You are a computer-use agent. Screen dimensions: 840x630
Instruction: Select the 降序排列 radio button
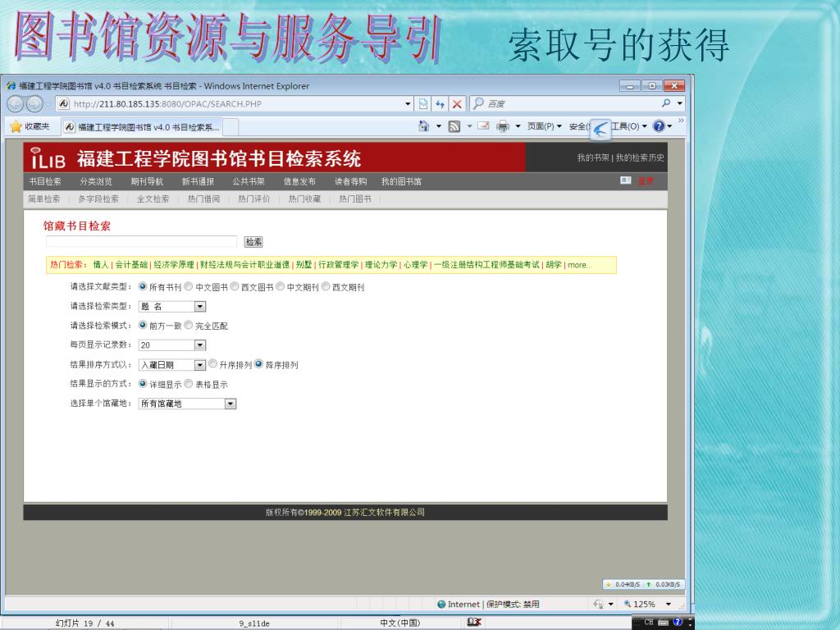258,364
